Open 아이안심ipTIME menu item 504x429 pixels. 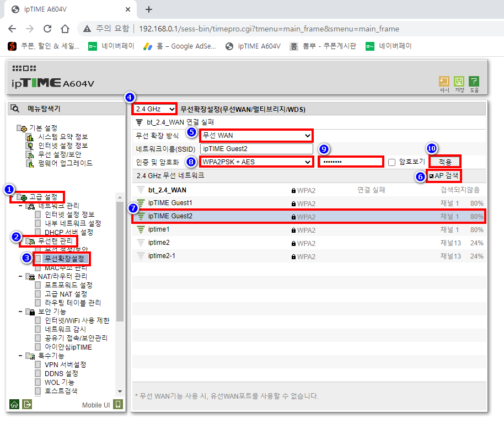click(68, 347)
